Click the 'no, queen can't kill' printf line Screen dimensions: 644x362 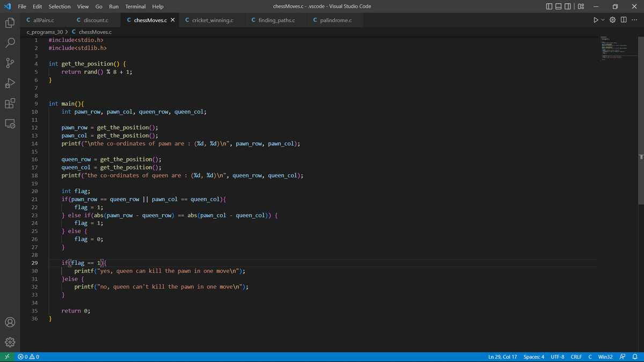[162, 286]
